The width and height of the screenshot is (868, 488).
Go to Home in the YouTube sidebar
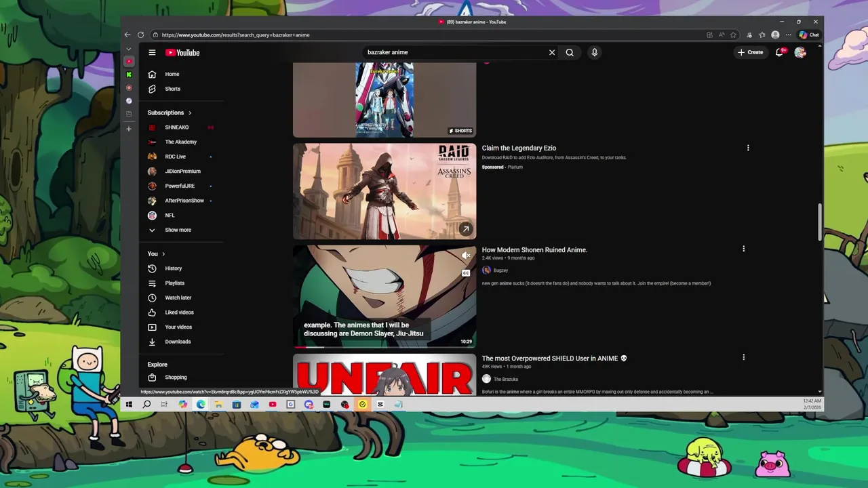(x=182, y=74)
